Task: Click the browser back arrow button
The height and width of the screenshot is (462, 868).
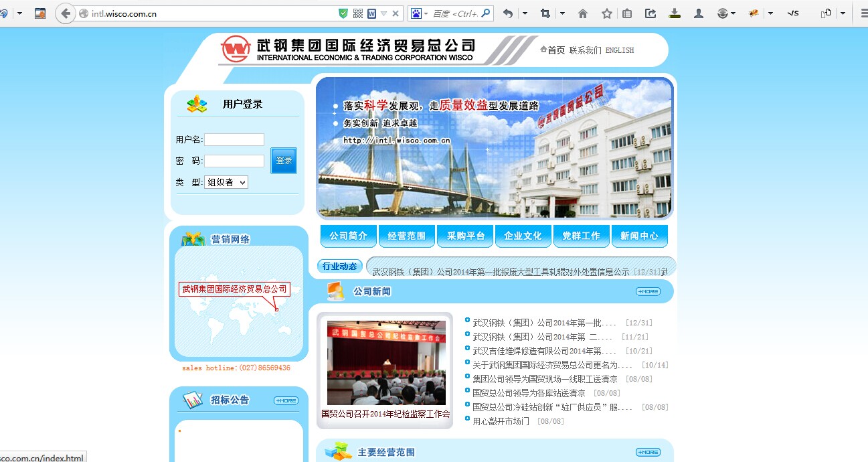Action: click(66, 13)
